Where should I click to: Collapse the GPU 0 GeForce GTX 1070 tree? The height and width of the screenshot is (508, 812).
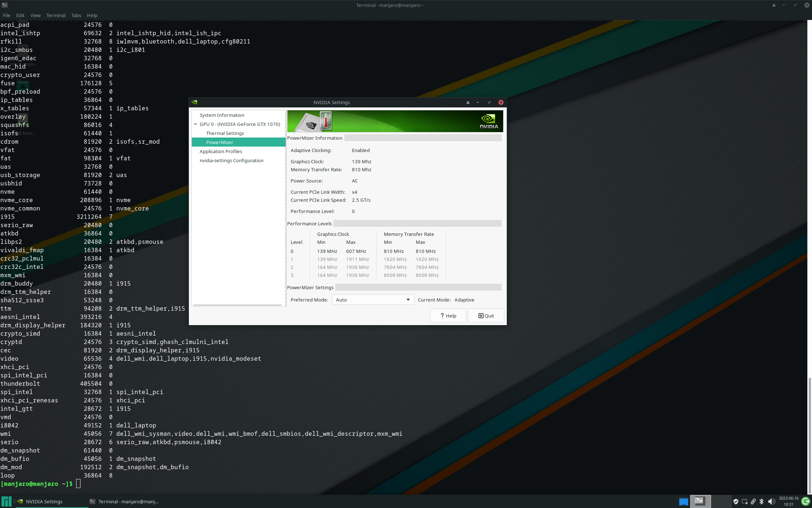click(195, 124)
